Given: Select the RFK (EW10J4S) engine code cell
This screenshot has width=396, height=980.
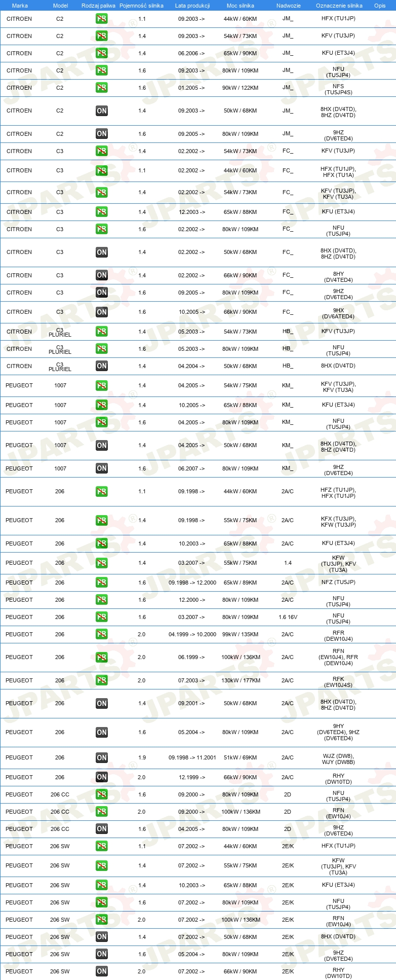Looking at the screenshot, I should [x=338, y=682].
